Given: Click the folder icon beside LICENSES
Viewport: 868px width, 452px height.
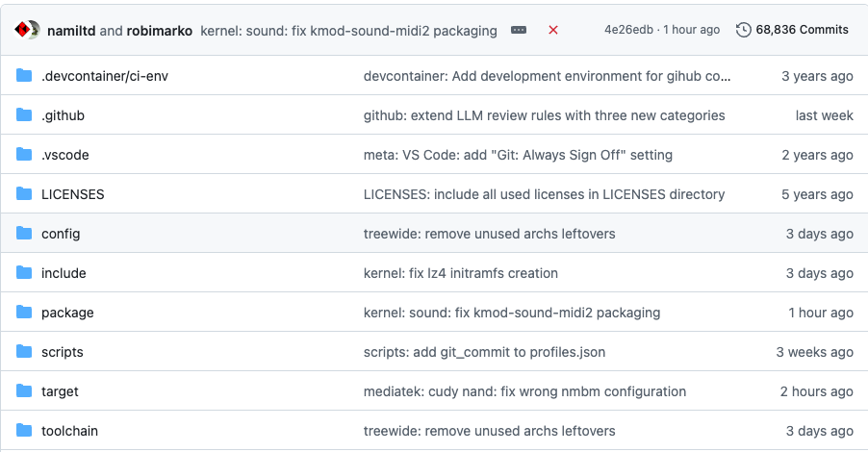Looking at the screenshot, I should click(24, 193).
